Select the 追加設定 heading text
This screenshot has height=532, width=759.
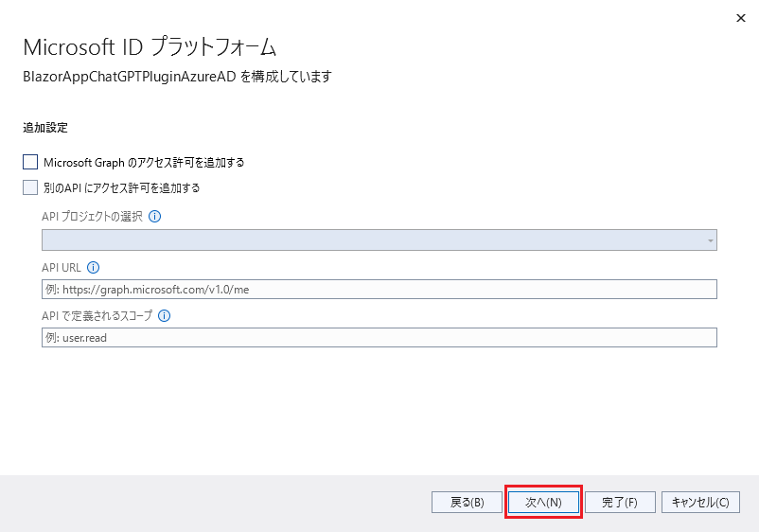[x=45, y=128]
